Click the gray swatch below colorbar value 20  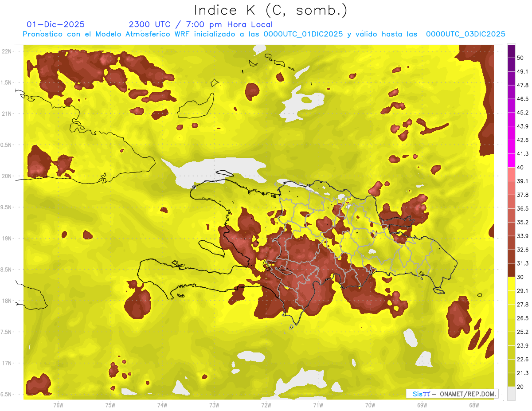511,394
